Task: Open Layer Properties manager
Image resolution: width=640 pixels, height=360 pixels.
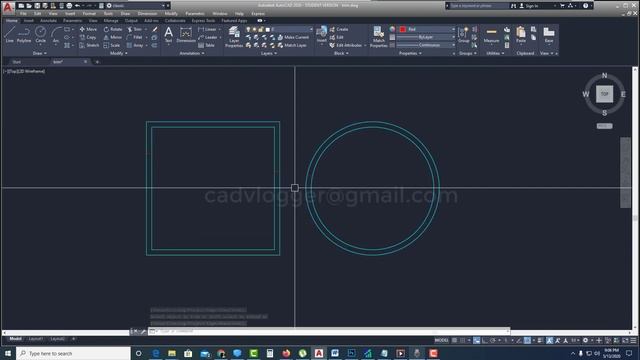Action: click(x=234, y=37)
